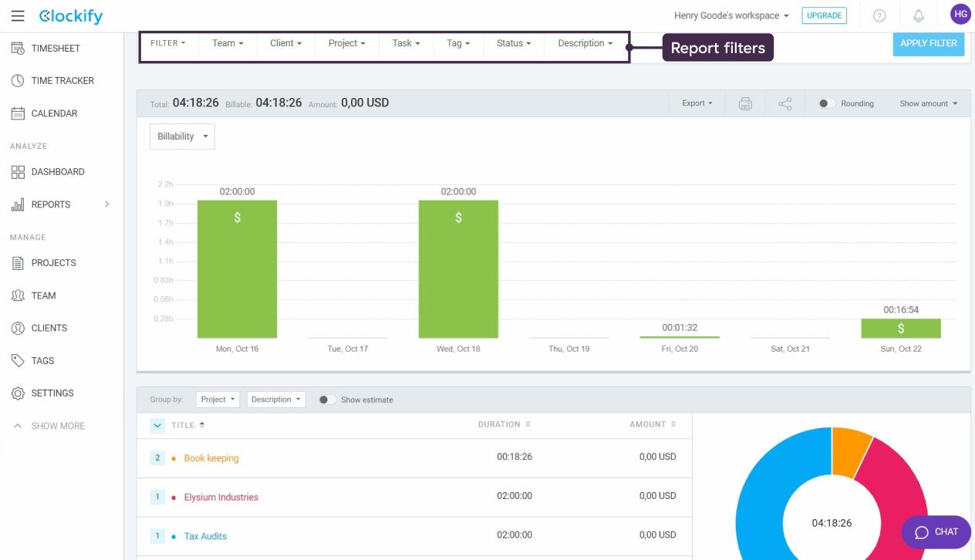Click the Apply Filter button
This screenshot has height=560, width=975.
tap(928, 44)
